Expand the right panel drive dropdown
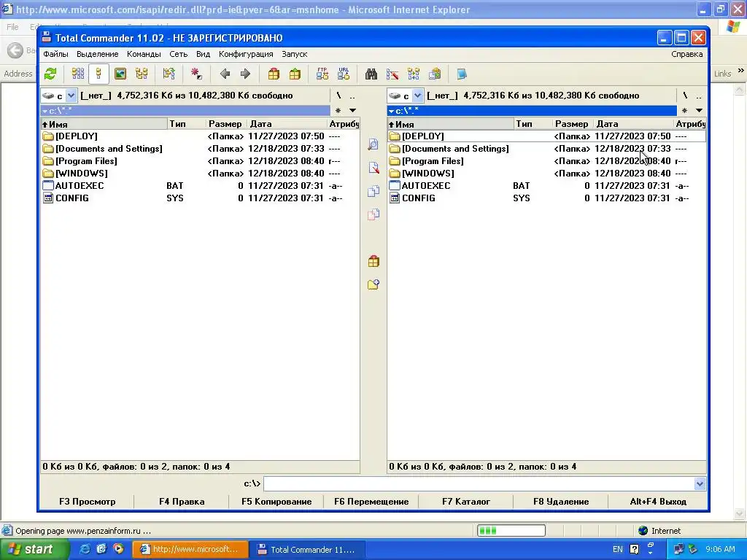The height and width of the screenshot is (560, 747). point(417,96)
